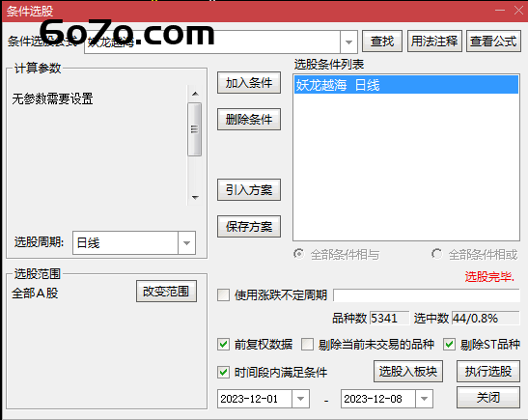Viewport: 528px width, 420px height.
Task: Click the 查找 button
Action: pos(382,42)
